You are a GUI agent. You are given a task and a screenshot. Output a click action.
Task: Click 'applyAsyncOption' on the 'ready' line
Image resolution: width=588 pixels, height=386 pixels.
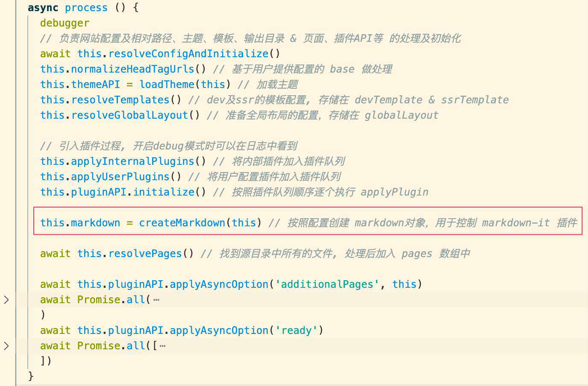(219, 330)
